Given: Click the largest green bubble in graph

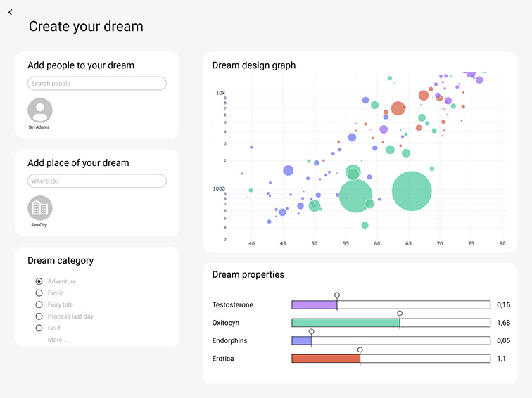Looking at the screenshot, I should click(x=412, y=191).
